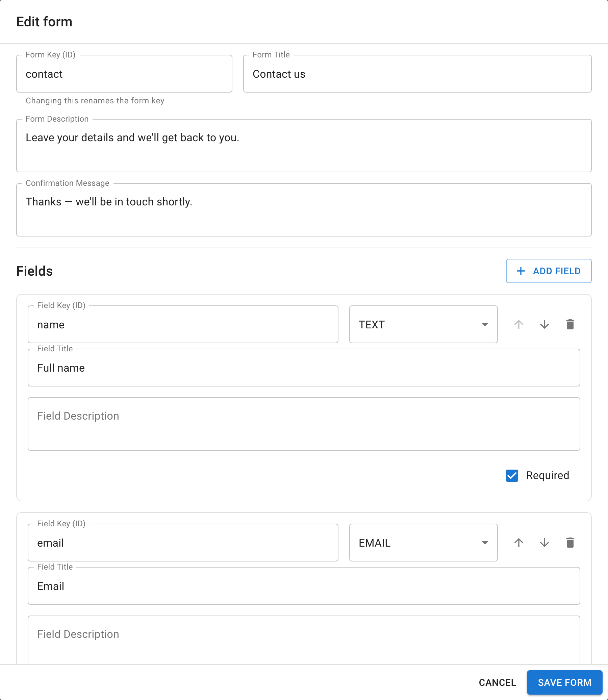Edit the Confirmation Message text area

coord(304,210)
